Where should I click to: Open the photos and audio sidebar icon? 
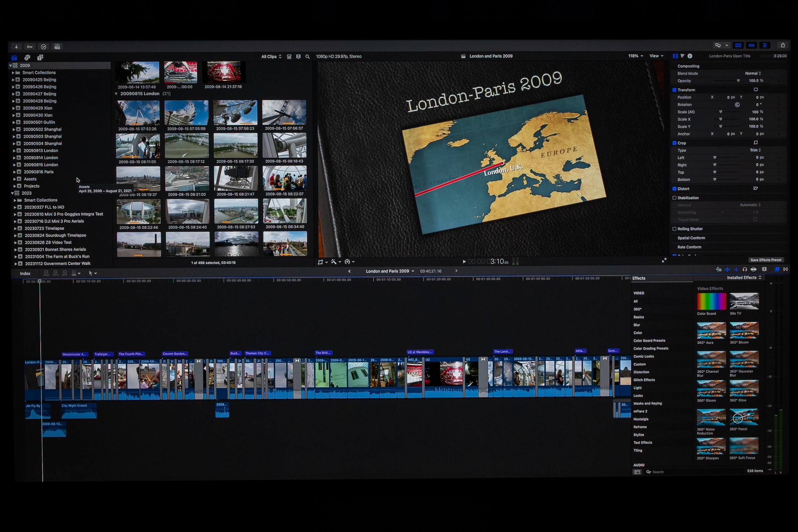pos(27,58)
